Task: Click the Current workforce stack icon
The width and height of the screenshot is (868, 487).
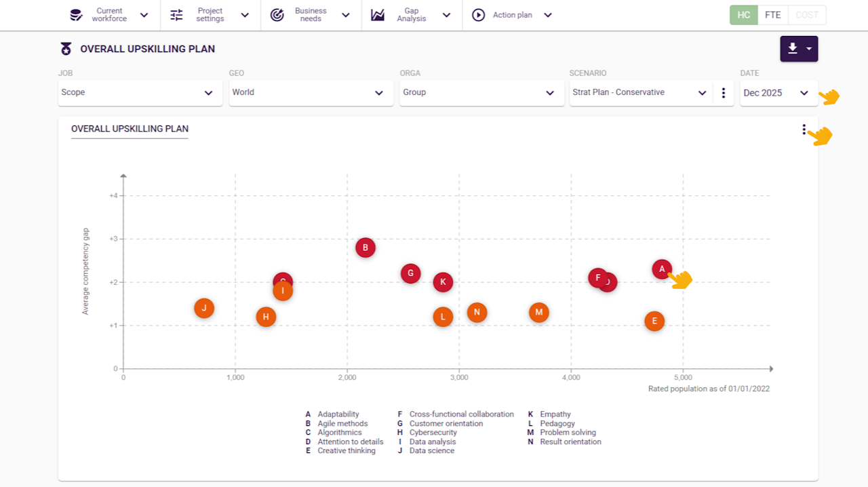Action: click(77, 15)
